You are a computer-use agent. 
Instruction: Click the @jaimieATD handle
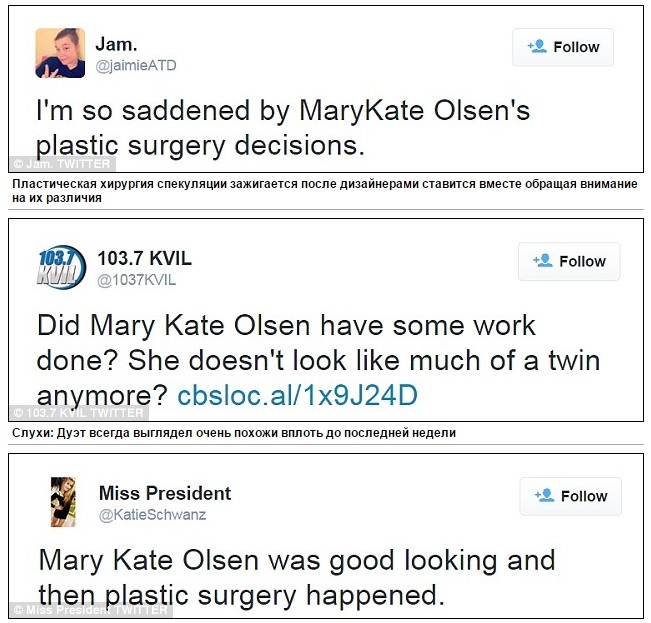tap(135, 65)
